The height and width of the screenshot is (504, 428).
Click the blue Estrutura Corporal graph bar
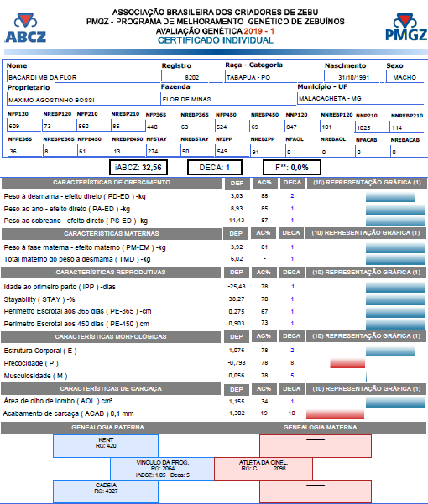[x=390, y=351]
